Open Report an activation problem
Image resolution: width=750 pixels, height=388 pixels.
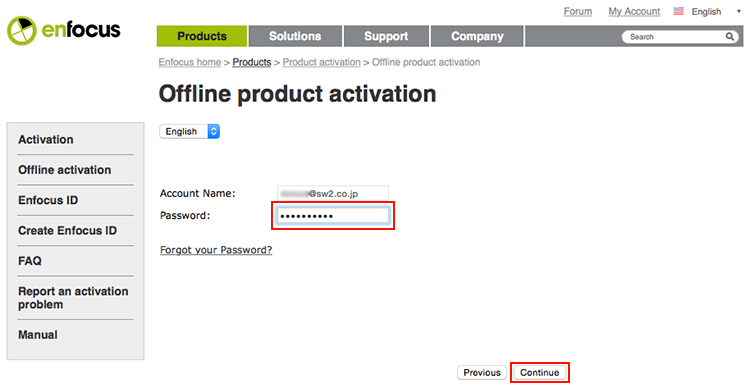73,298
